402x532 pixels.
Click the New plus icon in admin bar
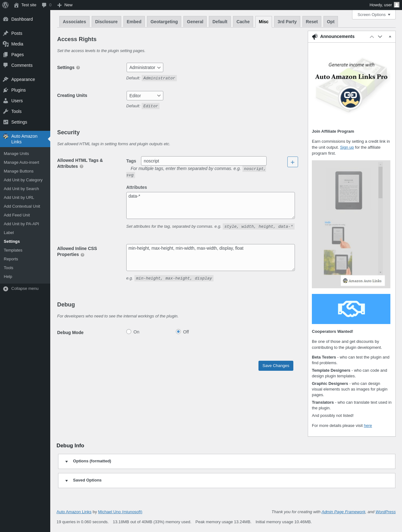59,5
